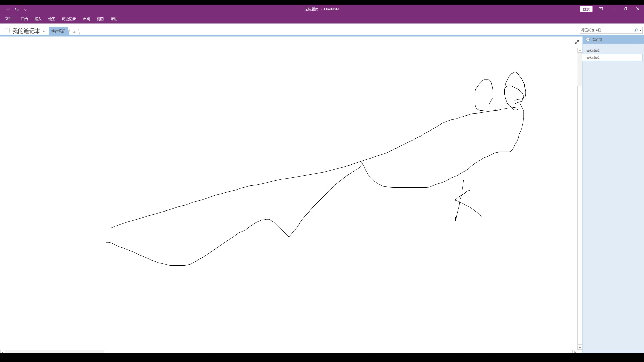Open Ribbon Display Options icon
Viewport: 644px width, 362px height.
601,9
